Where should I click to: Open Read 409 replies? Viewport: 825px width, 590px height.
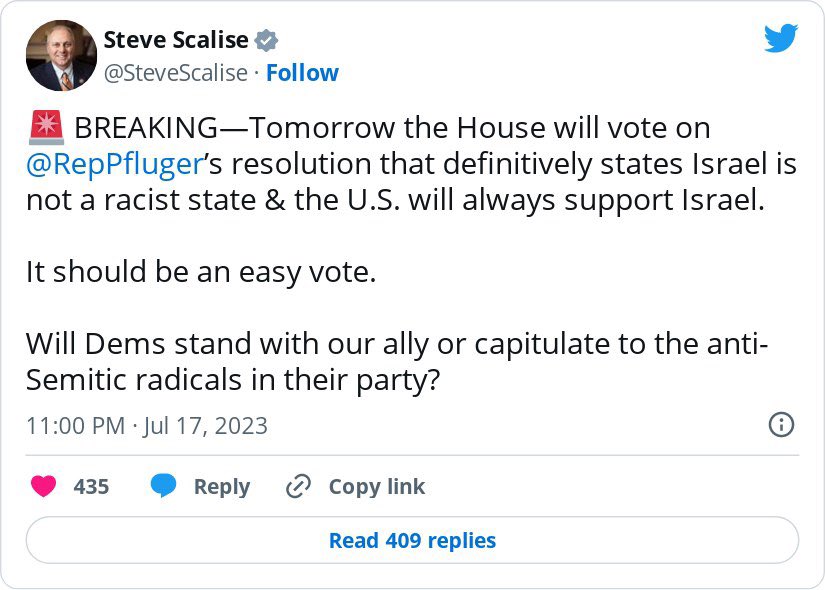click(x=412, y=541)
